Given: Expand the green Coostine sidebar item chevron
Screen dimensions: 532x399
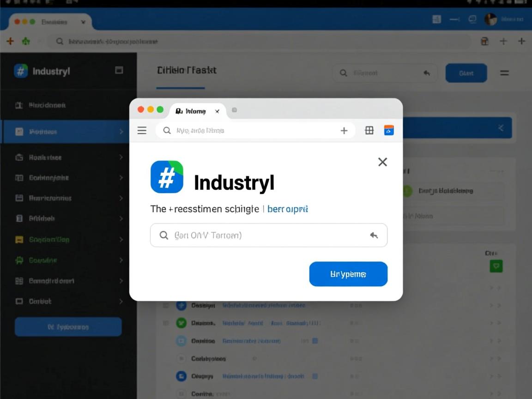Looking at the screenshot, I should [x=121, y=260].
